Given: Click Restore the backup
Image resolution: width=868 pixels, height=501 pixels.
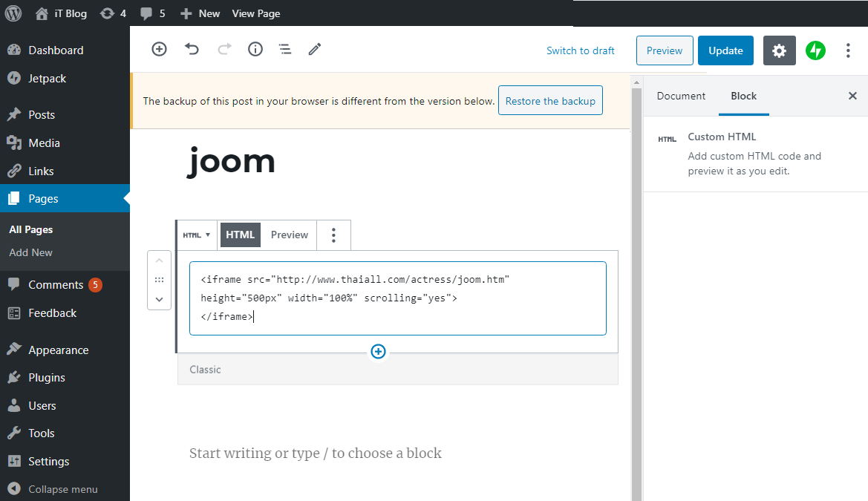Looking at the screenshot, I should (550, 101).
